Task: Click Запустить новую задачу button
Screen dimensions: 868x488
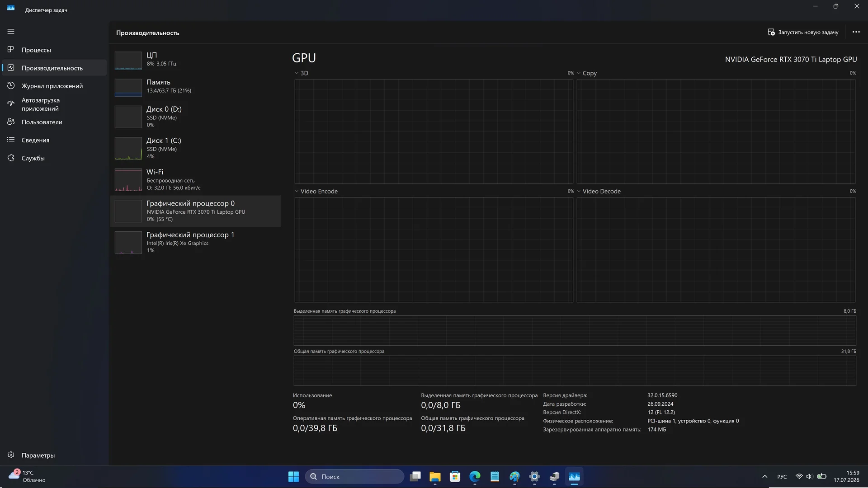Action: (803, 32)
